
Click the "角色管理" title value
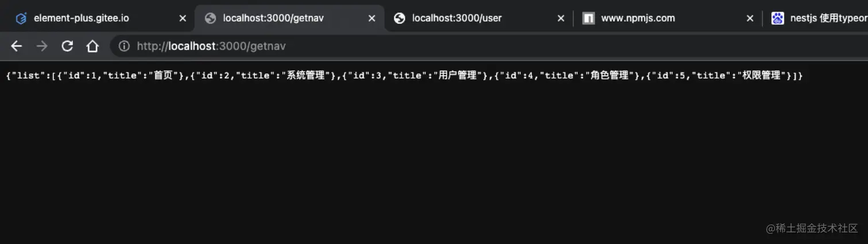tap(610, 76)
